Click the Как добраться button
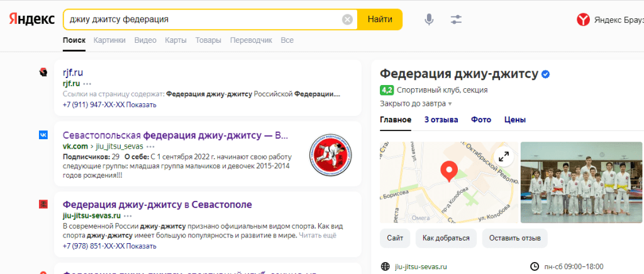Viewport: 644px width, 274px height. point(446,238)
